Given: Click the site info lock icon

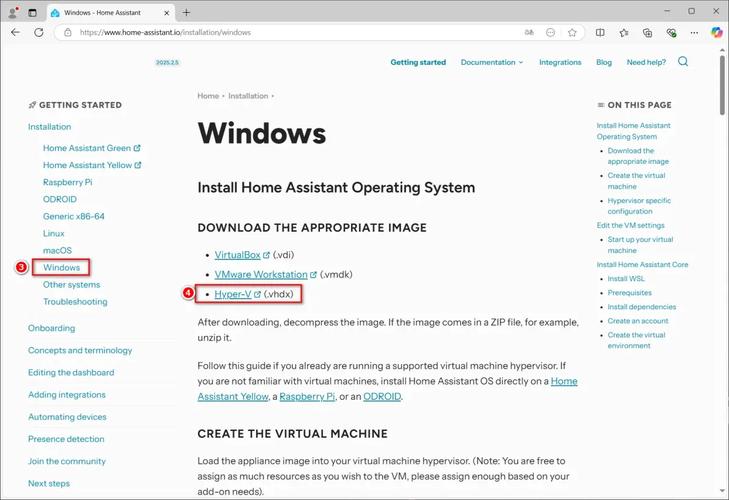Looking at the screenshot, I should [68, 33].
